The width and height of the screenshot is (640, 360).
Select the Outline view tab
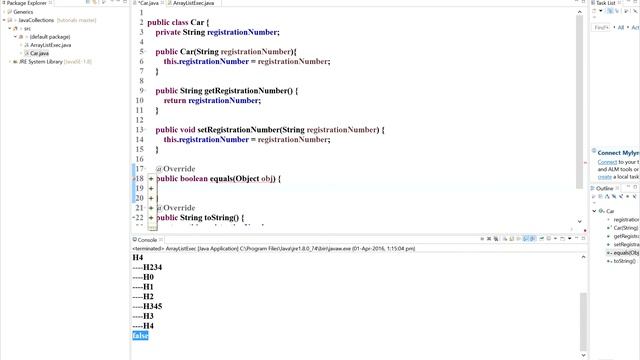pos(604,188)
